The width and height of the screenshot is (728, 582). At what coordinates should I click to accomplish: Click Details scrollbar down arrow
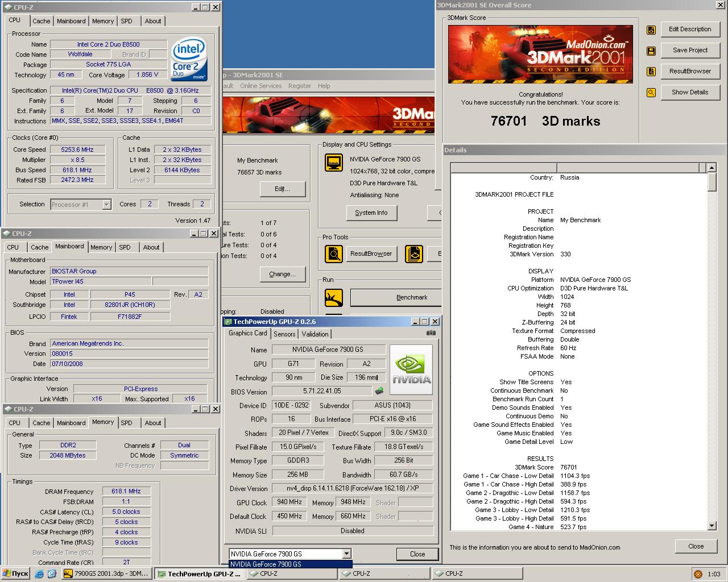pyautogui.click(x=712, y=526)
